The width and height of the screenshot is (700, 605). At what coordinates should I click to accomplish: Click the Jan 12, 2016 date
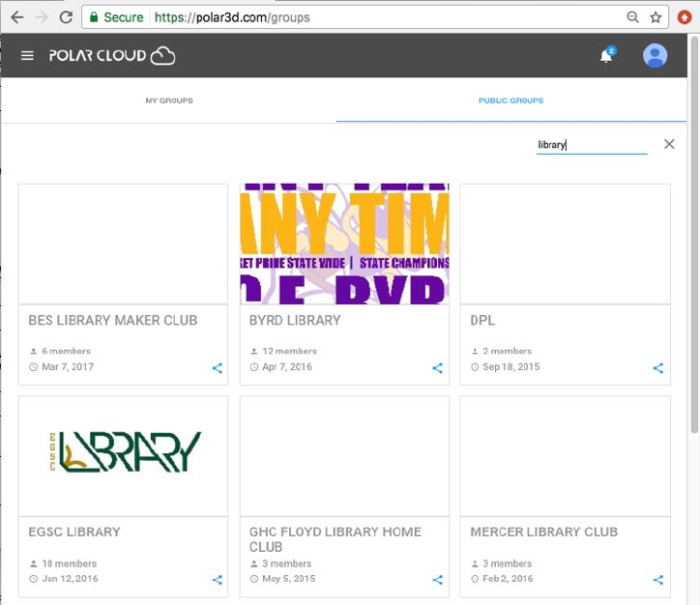tap(70, 579)
